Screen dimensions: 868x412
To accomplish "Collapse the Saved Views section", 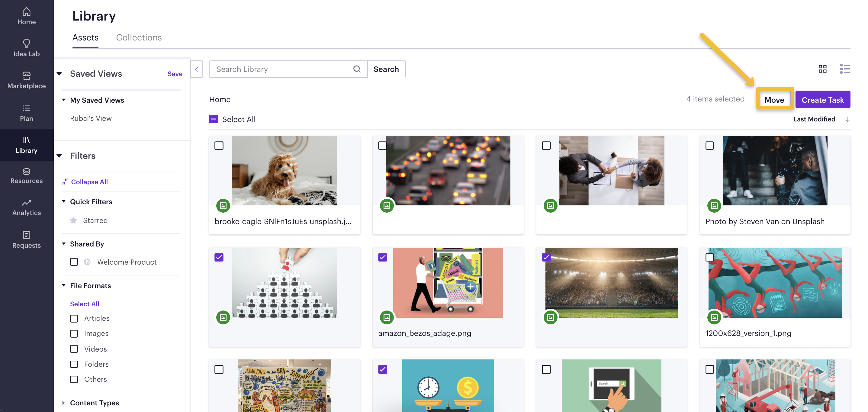I will coord(59,73).
